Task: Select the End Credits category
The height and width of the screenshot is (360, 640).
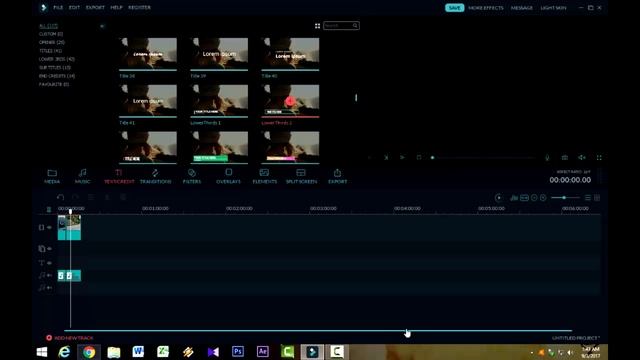Action: pyautogui.click(x=57, y=76)
